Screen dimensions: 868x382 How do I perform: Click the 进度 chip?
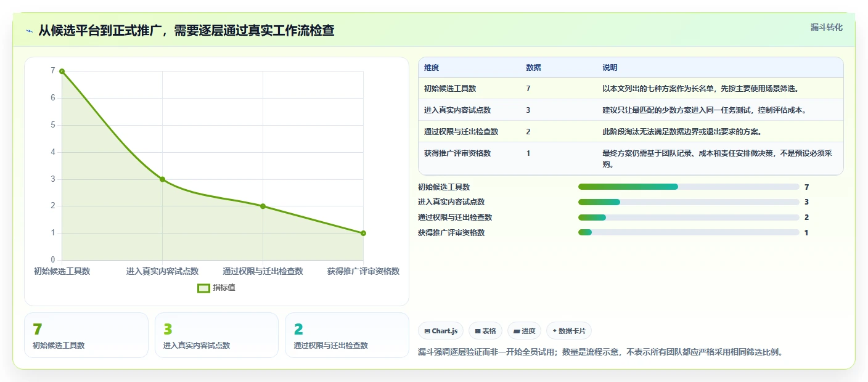[x=524, y=331]
